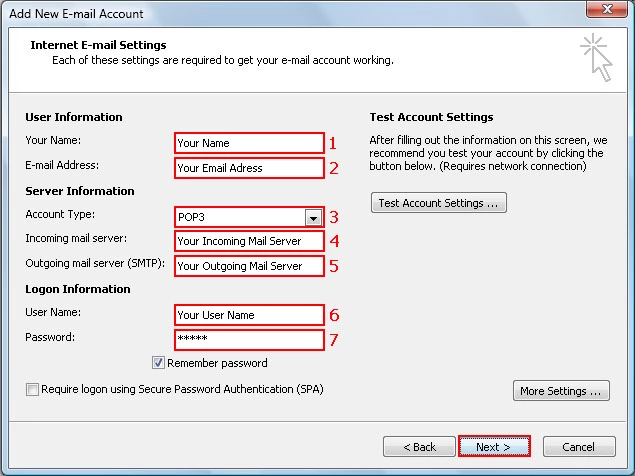Go back with the Back button
Screen dimensions: 635x476
tap(411, 446)
